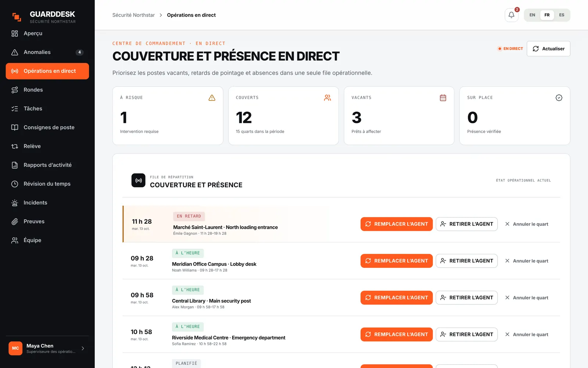Click the Rondes route icon
The height and width of the screenshot is (368, 588).
[x=15, y=90]
